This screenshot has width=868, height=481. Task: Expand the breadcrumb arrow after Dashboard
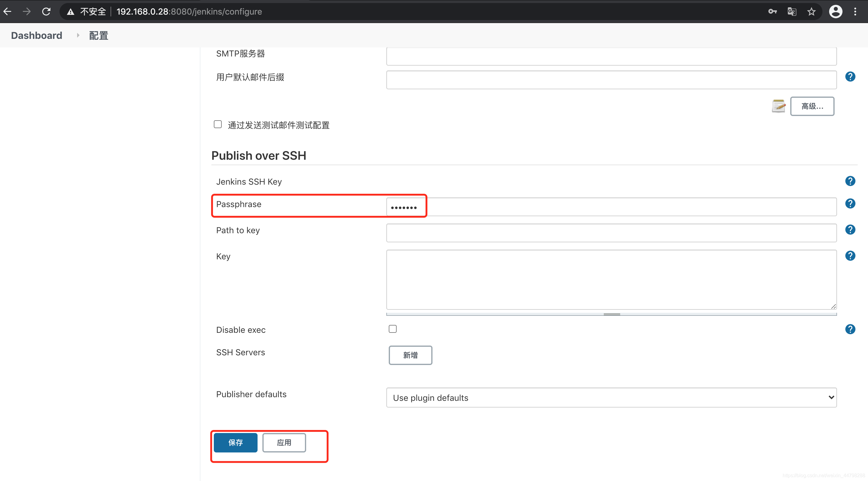coord(78,35)
